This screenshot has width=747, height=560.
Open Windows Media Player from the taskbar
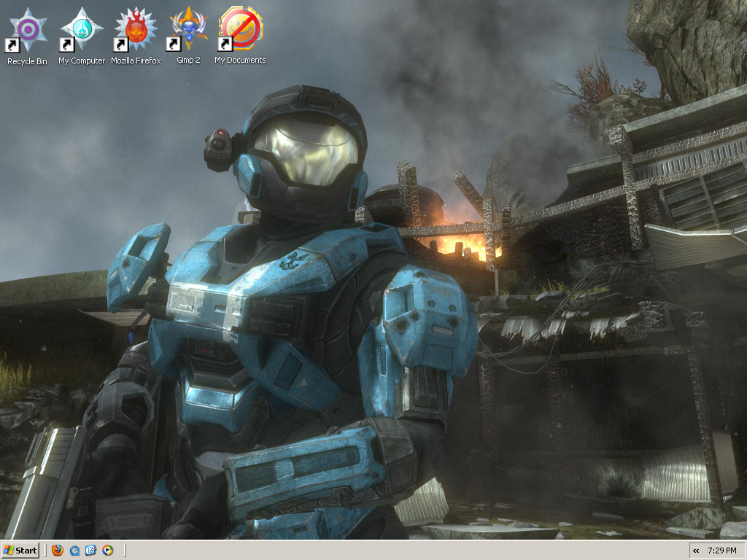[x=107, y=551]
